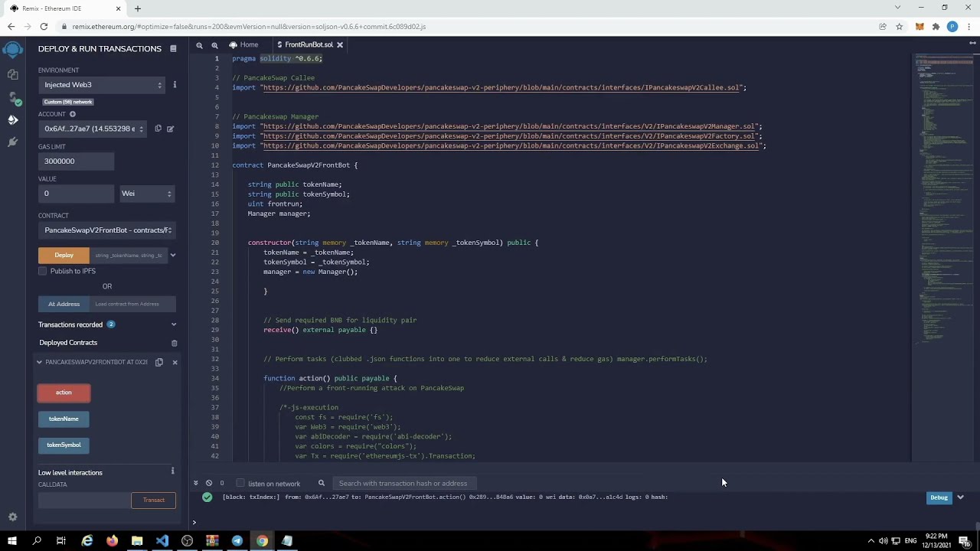Viewport: 980px width, 551px height.
Task: Collapse the terminal panel with double chevron
Action: click(196, 483)
